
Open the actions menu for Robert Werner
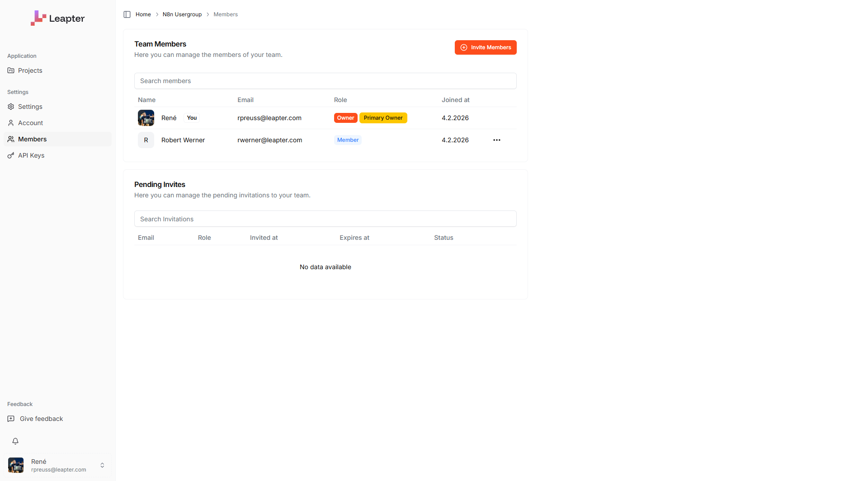point(496,140)
